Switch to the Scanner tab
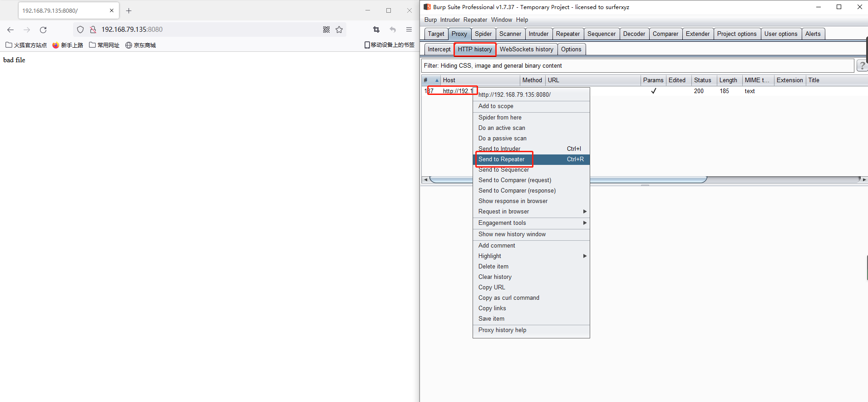The image size is (868, 402). [510, 34]
